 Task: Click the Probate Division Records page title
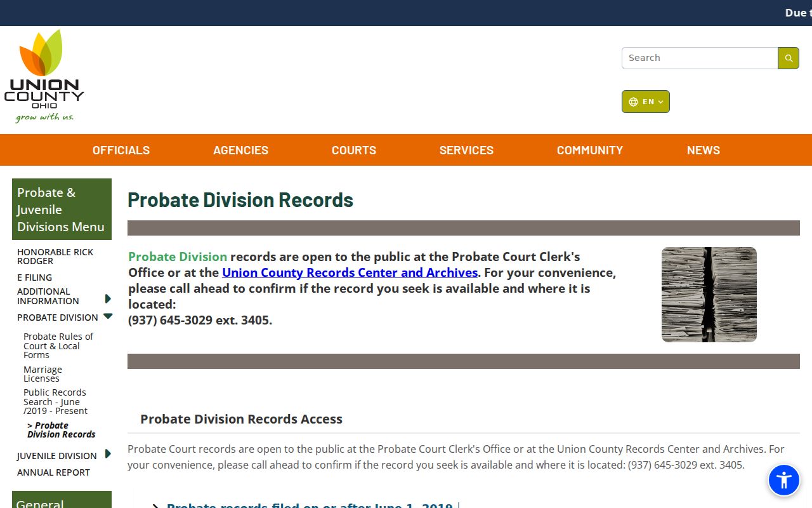click(240, 199)
